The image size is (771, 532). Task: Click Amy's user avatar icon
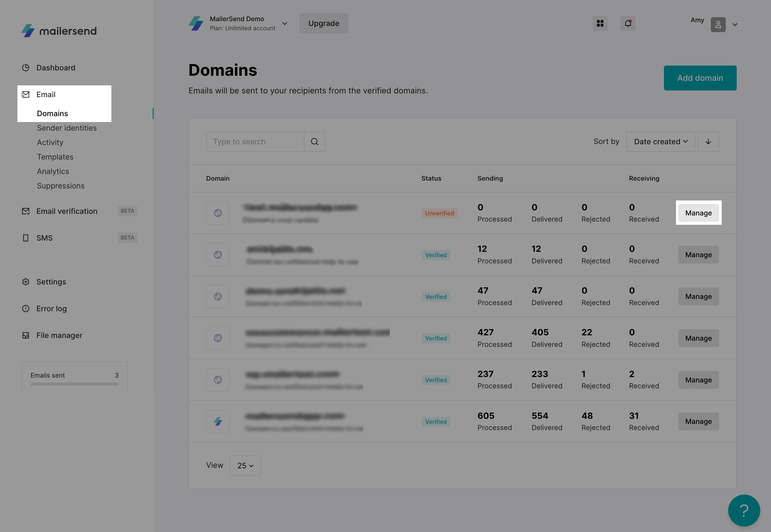coord(718,25)
